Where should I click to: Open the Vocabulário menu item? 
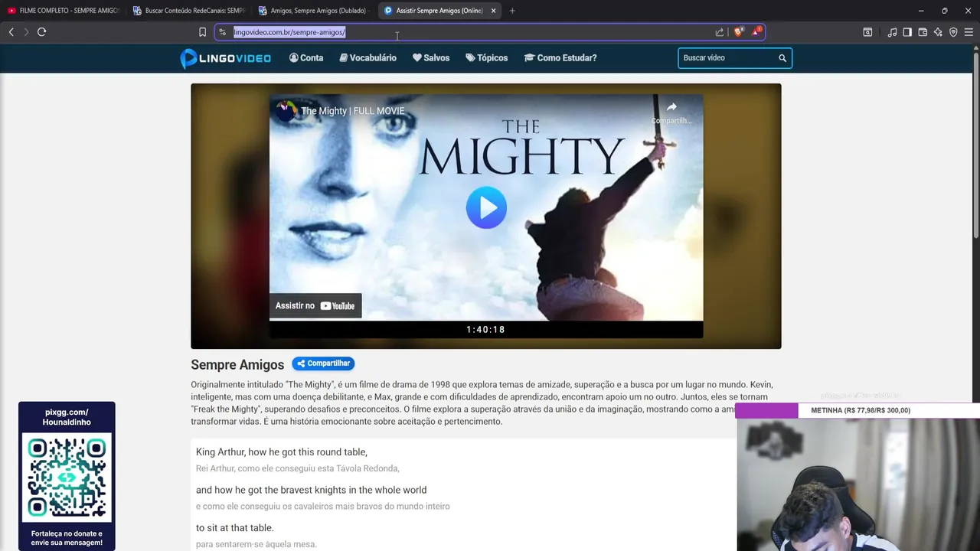pyautogui.click(x=368, y=58)
